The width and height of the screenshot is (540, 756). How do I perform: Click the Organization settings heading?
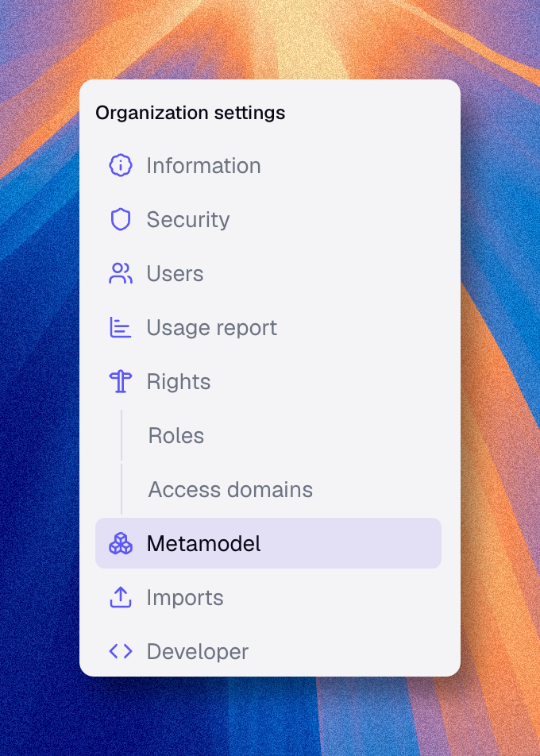point(191,113)
